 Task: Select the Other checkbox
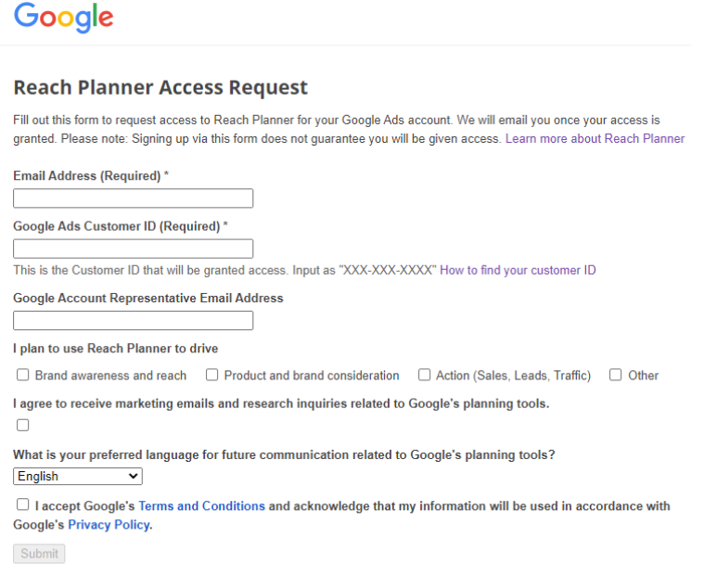pyautogui.click(x=616, y=376)
